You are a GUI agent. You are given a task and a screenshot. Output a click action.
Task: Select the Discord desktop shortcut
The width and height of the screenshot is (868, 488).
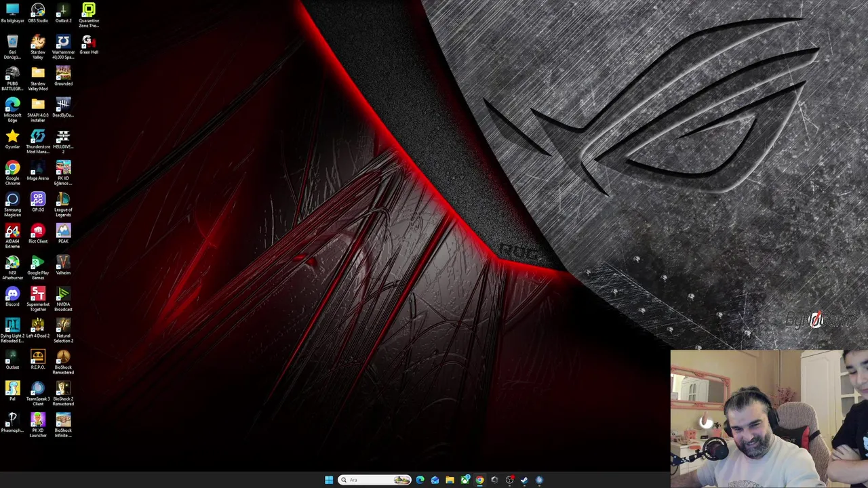[x=12, y=297]
